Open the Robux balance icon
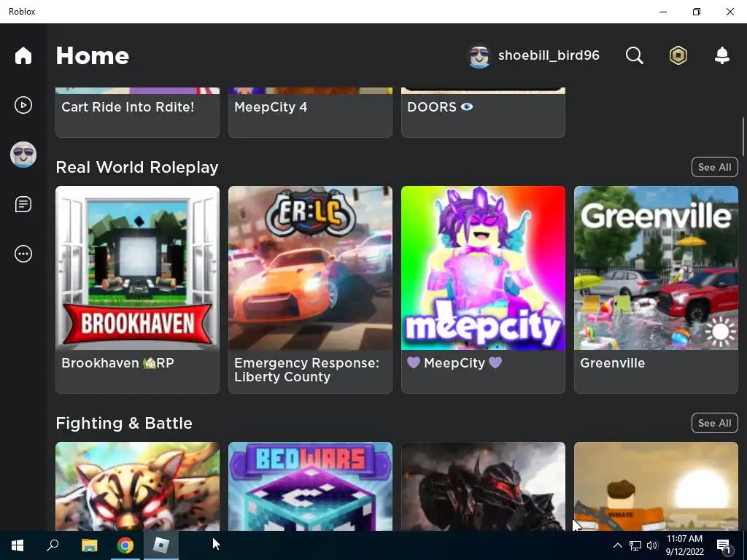The width and height of the screenshot is (747, 560). pos(678,55)
